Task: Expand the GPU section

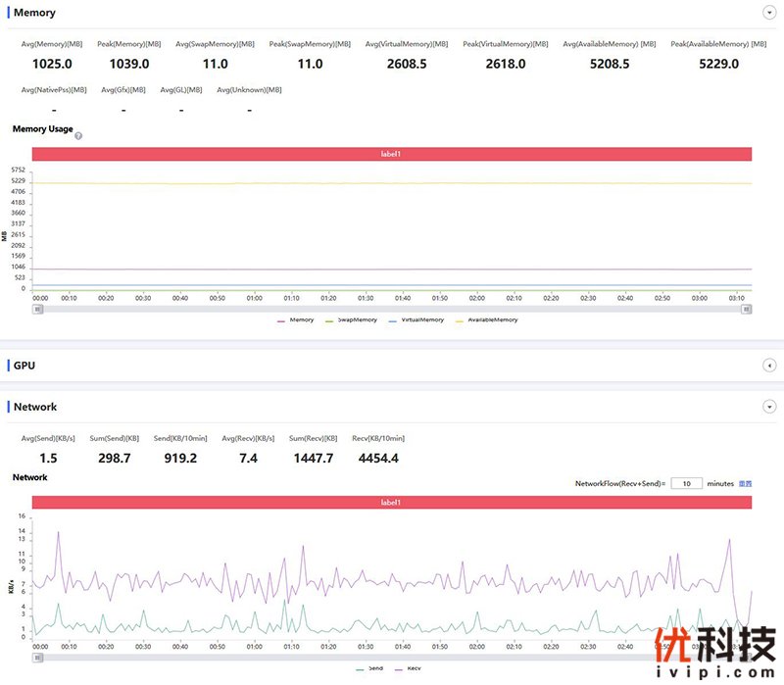Action: coord(769,366)
